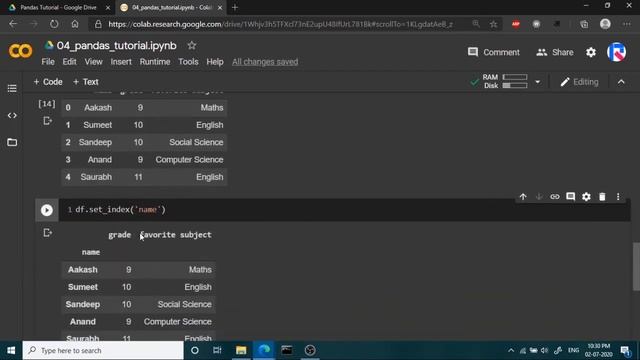Screen dimensions: 640x360
Task: Add a comment to the cell
Action: (570, 197)
